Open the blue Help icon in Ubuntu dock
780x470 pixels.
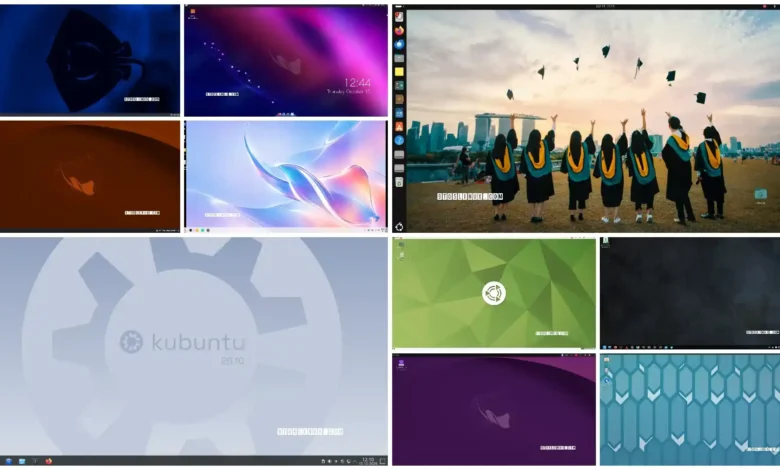click(x=399, y=141)
